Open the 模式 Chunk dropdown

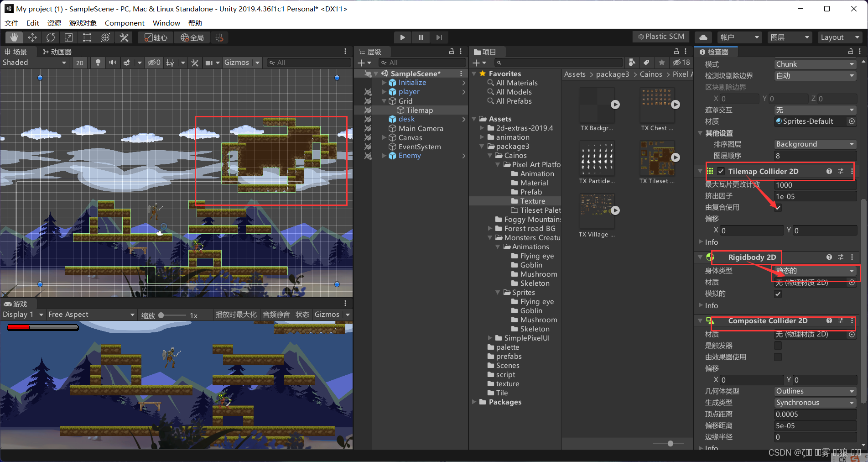pyautogui.click(x=815, y=64)
